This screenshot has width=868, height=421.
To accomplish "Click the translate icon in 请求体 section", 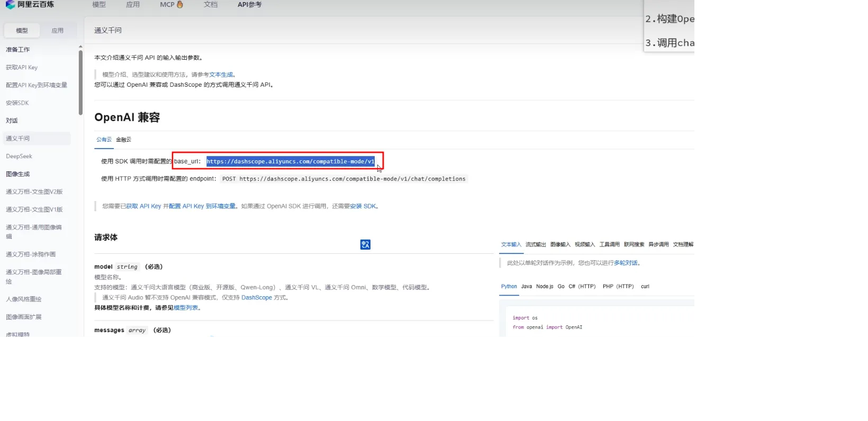I will [x=365, y=244].
